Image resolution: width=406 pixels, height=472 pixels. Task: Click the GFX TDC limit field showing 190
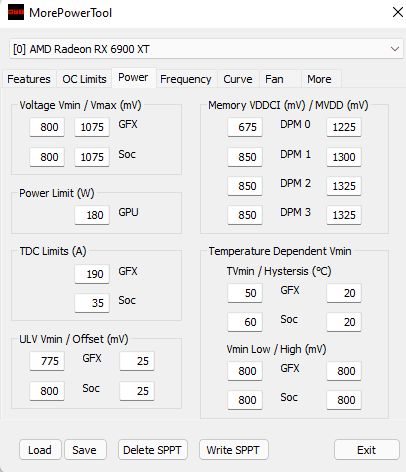[92, 274]
